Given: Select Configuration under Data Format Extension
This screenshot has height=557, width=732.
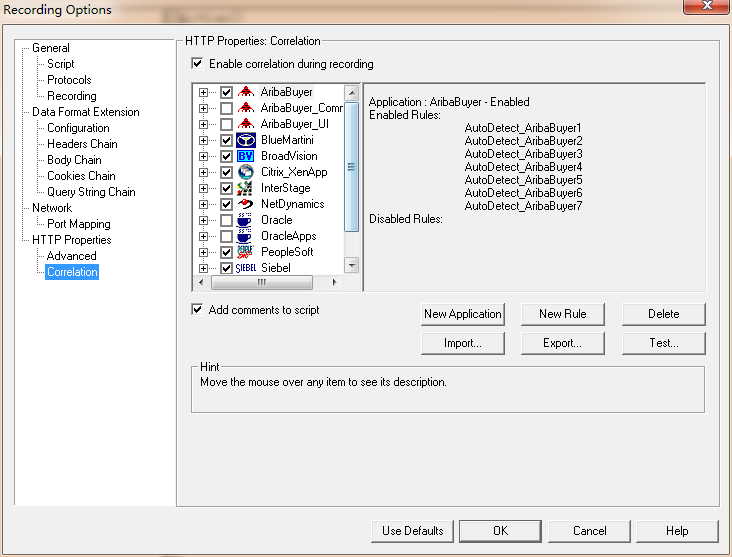Looking at the screenshot, I should pos(78,128).
